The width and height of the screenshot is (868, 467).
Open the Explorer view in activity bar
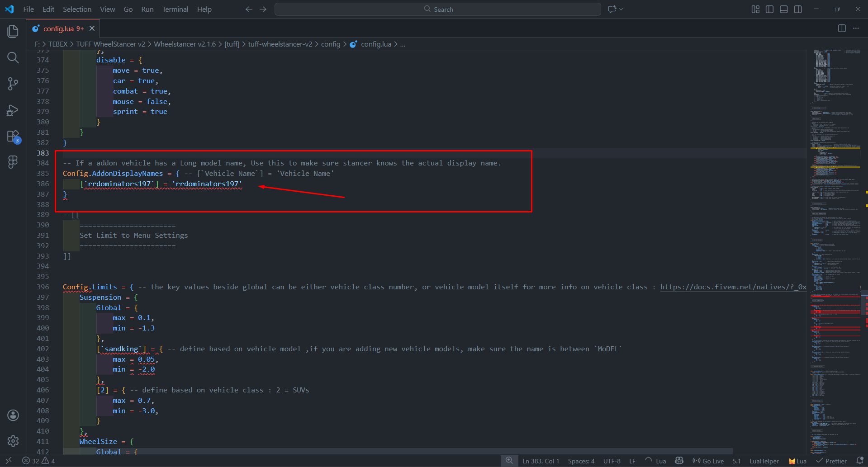13,31
